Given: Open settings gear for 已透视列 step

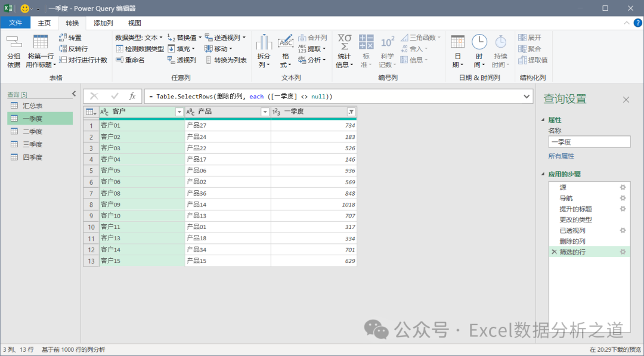Looking at the screenshot, I should [x=623, y=230].
